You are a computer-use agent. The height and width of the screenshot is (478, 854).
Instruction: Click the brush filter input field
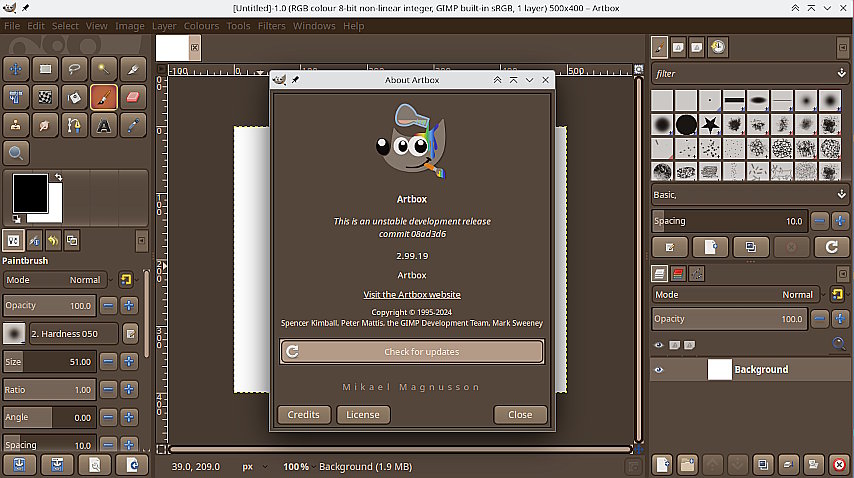(x=743, y=73)
